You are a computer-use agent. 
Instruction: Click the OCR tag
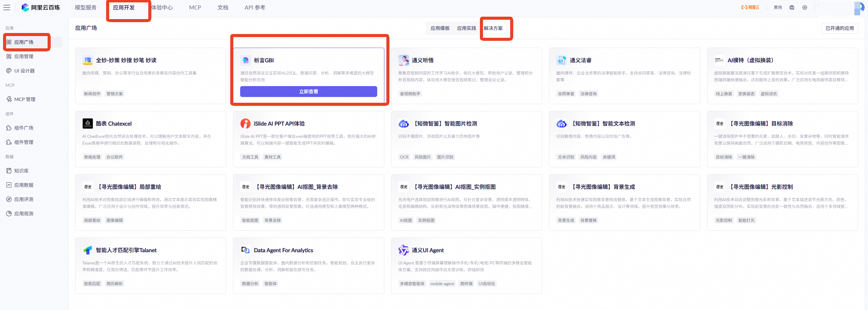click(404, 157)
